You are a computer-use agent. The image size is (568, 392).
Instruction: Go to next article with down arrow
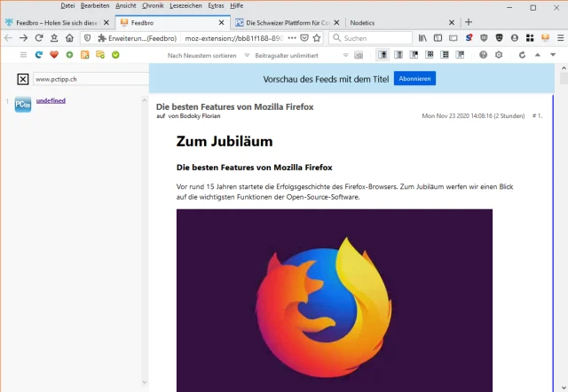pos(553,55)
